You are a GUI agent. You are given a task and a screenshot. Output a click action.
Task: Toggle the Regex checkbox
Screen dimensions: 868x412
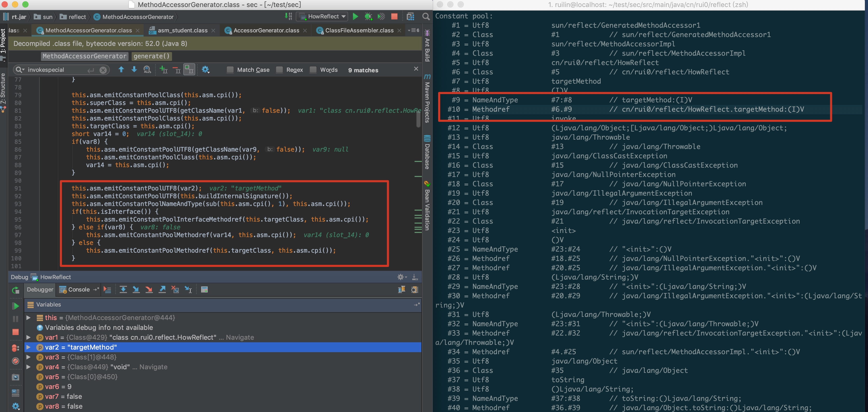click(279, 70)
